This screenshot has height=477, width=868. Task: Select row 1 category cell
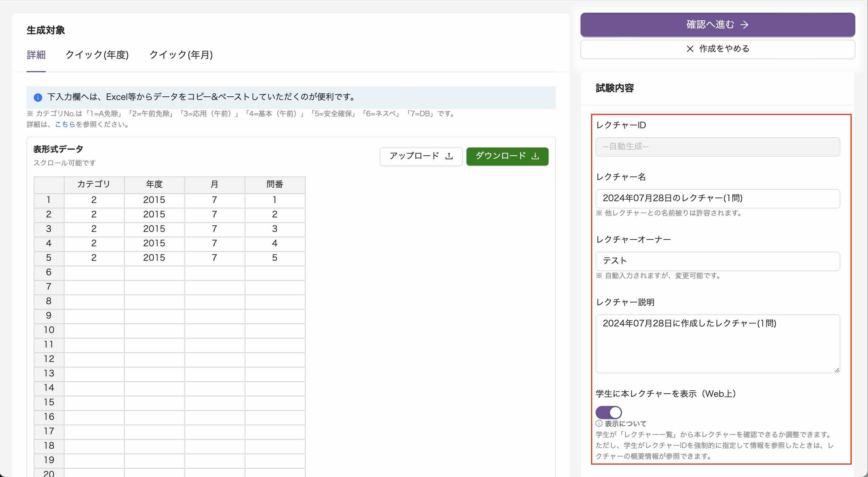tap(94, 200)
